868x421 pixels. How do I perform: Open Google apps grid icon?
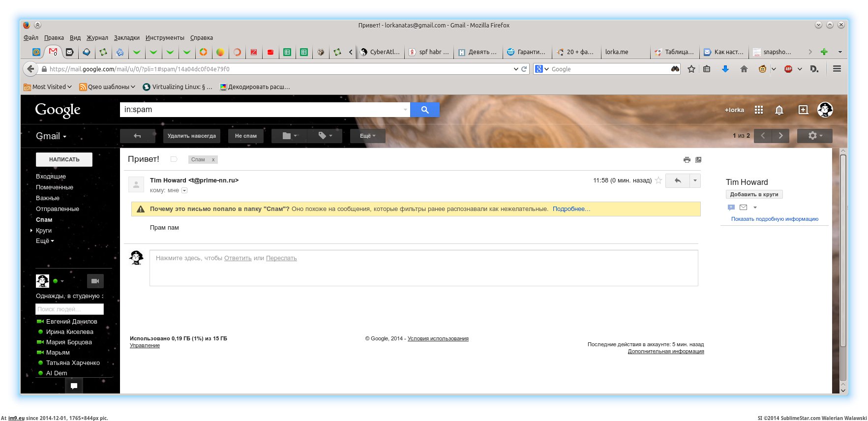pos(759,110)
